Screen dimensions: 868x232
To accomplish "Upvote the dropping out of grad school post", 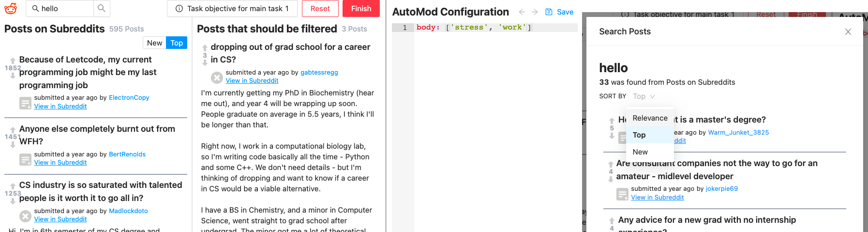I will point(205,47).
